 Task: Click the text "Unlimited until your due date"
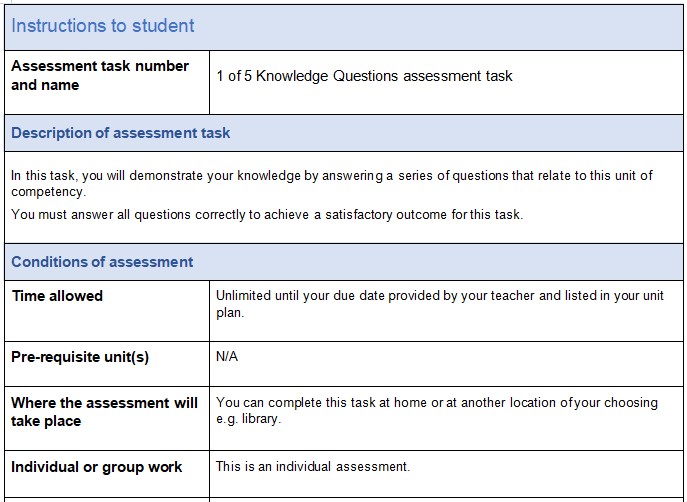(x=302, y=295)
